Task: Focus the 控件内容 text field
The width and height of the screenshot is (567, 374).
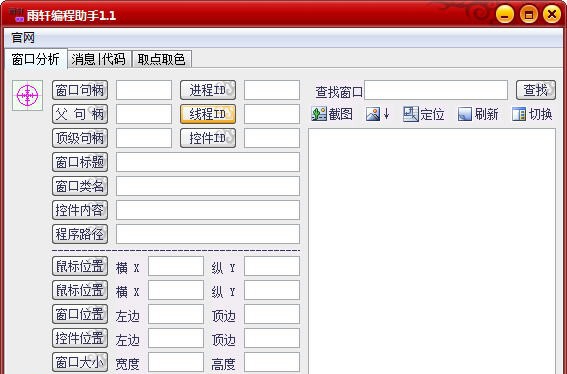Action: [x=208, y=210]
